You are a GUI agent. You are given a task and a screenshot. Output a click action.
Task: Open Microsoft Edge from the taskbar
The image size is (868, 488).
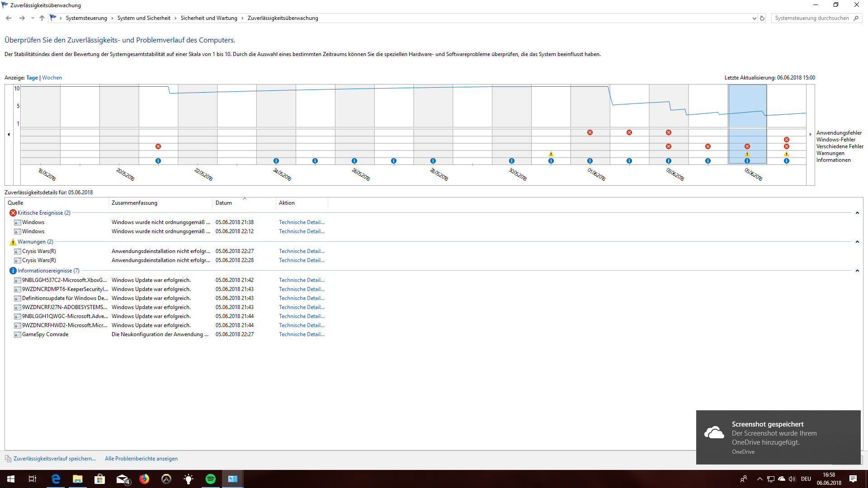coord(56,479)
